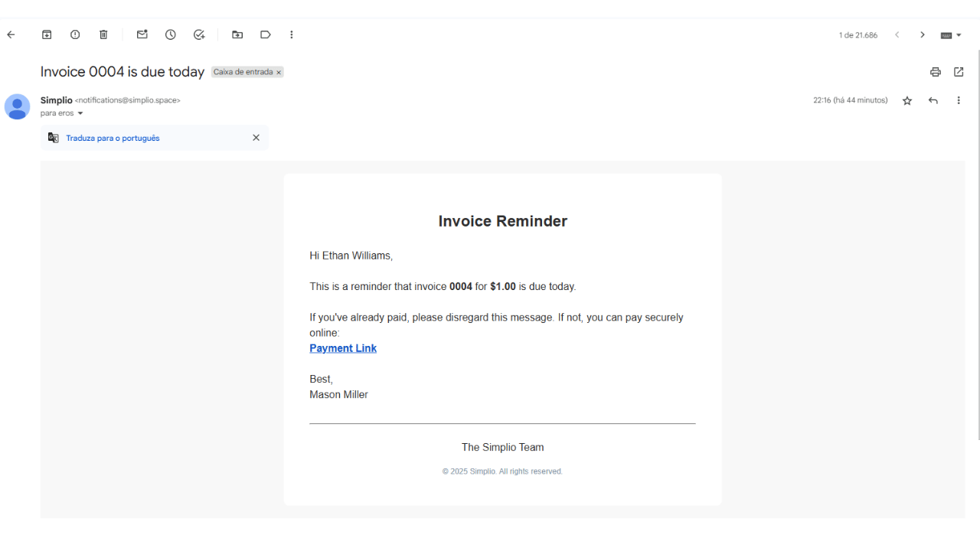Viewport: 980px width, 551px height.
Task: Move the email to another folder
Action: tap(237, 34)
